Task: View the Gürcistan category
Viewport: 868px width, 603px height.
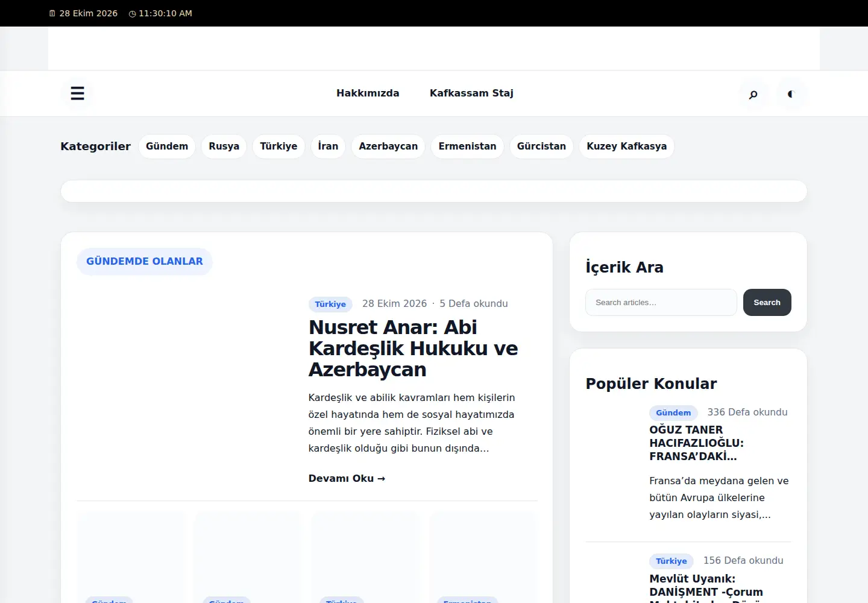Action: tap(541, 147)
